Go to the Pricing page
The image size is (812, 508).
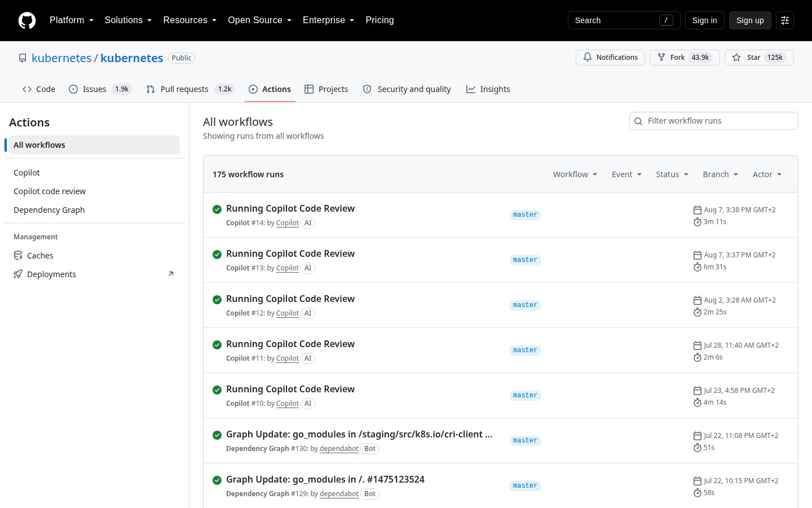[379, 20]
